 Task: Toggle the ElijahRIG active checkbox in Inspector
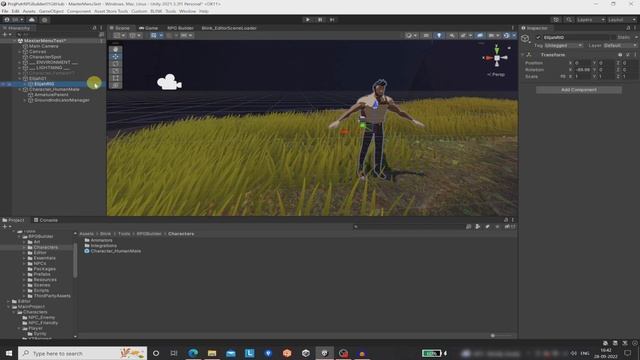point(538,37)
